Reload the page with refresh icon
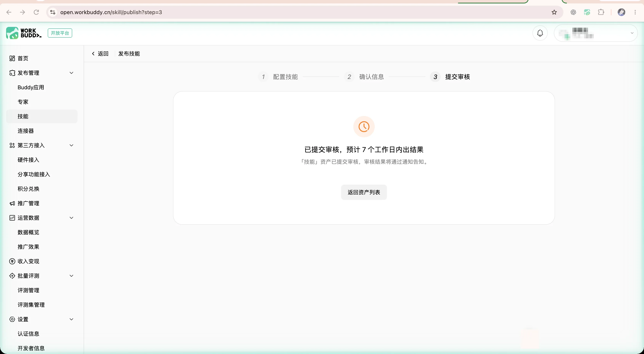The image size is (644, 354). [36, 12]
